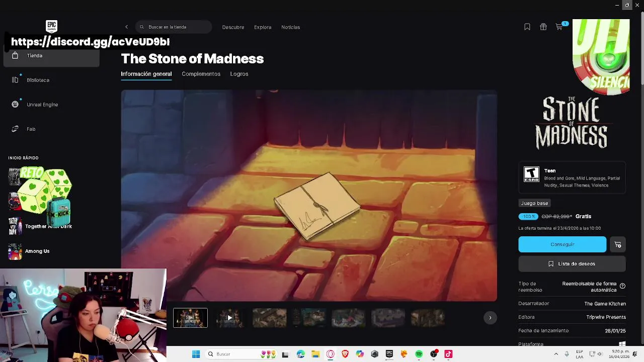
Task: Click The Game Kitchen developer name
Action: (x=605, y=304)
